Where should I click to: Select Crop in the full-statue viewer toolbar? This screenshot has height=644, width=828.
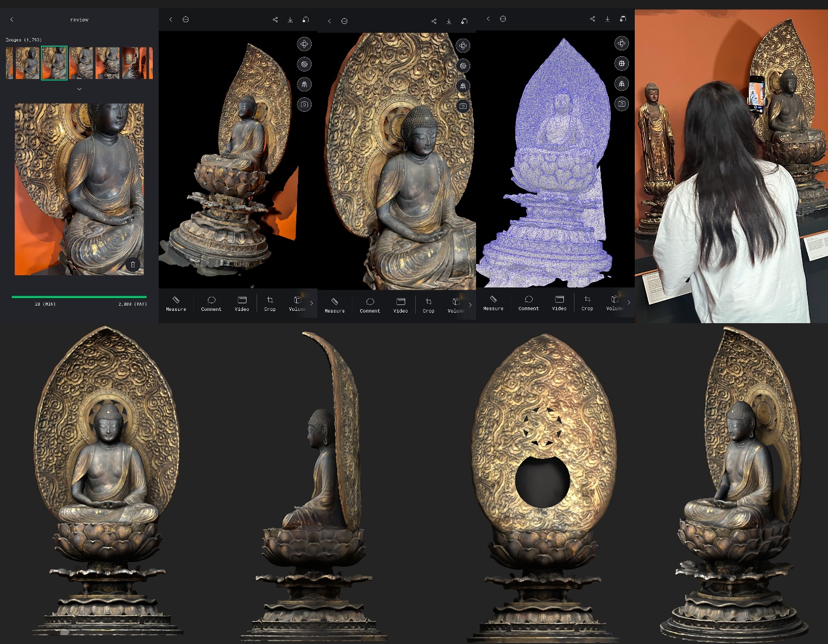click(270, 304)
